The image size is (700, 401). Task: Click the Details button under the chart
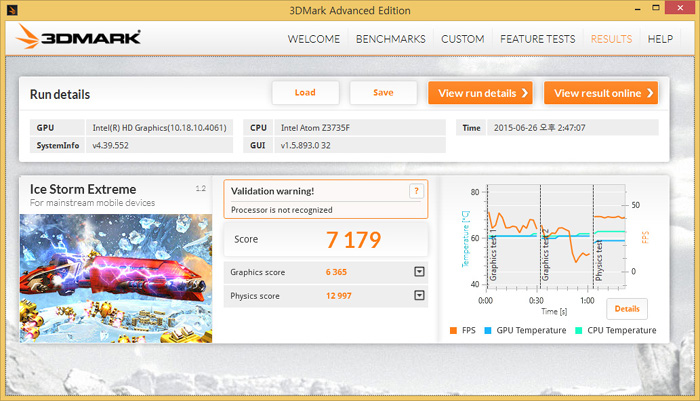click(627, 309)
